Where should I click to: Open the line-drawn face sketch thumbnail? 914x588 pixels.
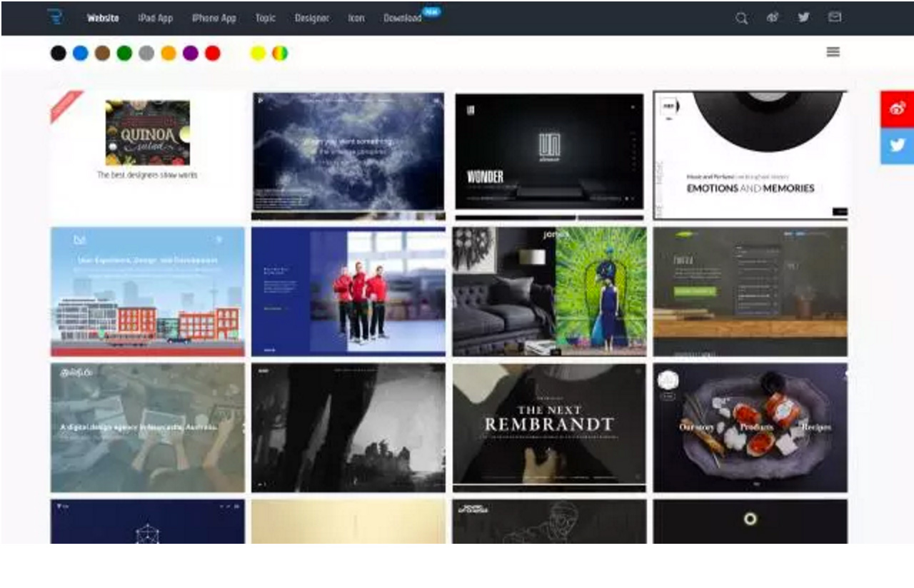click(x=549, y=522)
